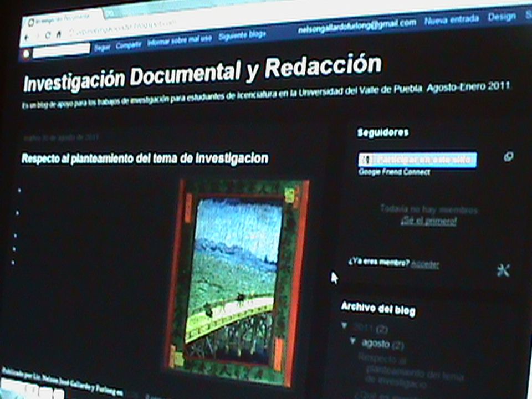The height and width of the screenshot is (399, 532).
Task: Select the Investigación Documental browser tab
Action: (x=63, y=19)
